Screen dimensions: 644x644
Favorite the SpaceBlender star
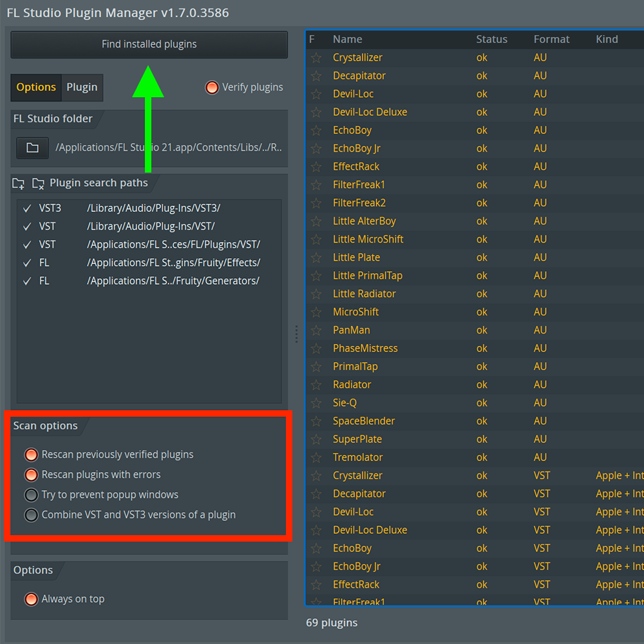[316, 421]
